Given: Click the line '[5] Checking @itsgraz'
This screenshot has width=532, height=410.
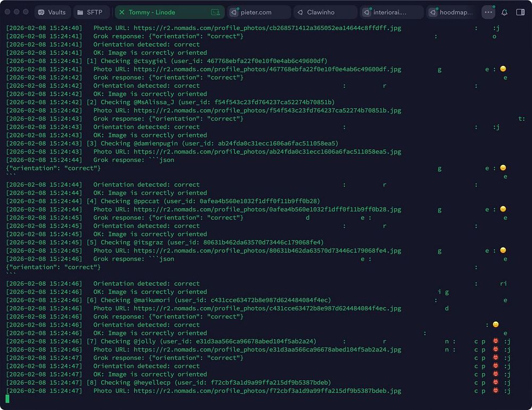Looking at the screenshot, I should tap(165, 242).
